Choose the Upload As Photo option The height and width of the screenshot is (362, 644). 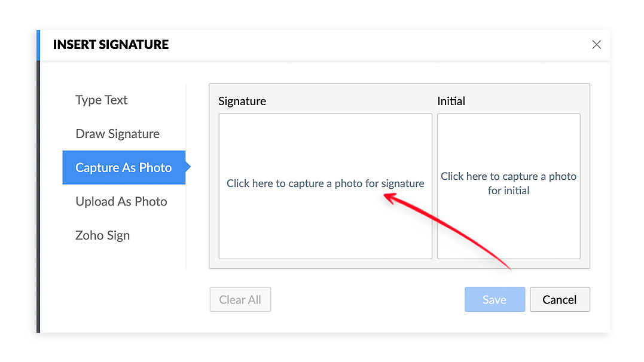[121, 202]
